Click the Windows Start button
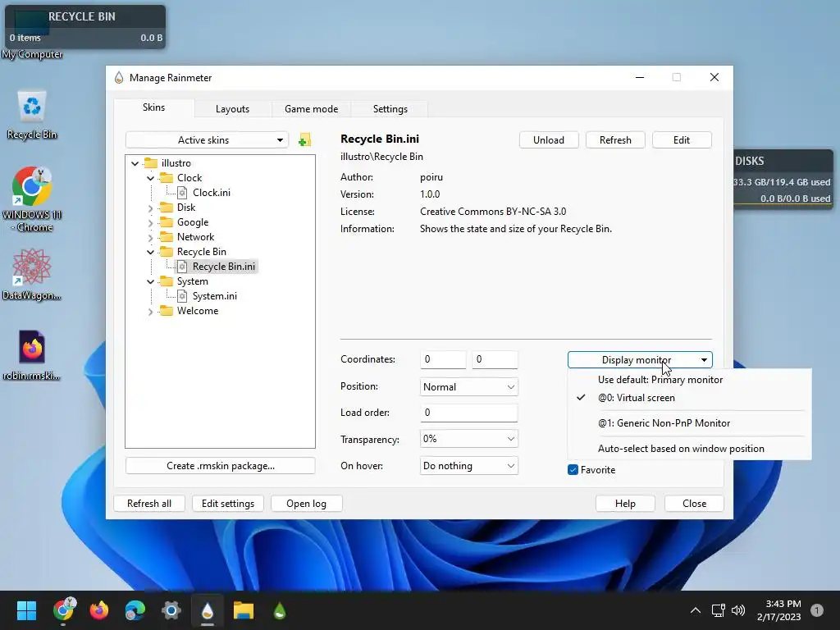This screenshot has height=630, width=840. click(26, 610)
